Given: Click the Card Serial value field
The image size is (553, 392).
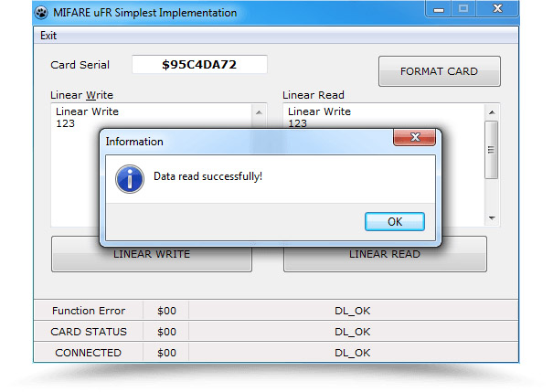Looking at the screenshot, I should pos(199,65).
